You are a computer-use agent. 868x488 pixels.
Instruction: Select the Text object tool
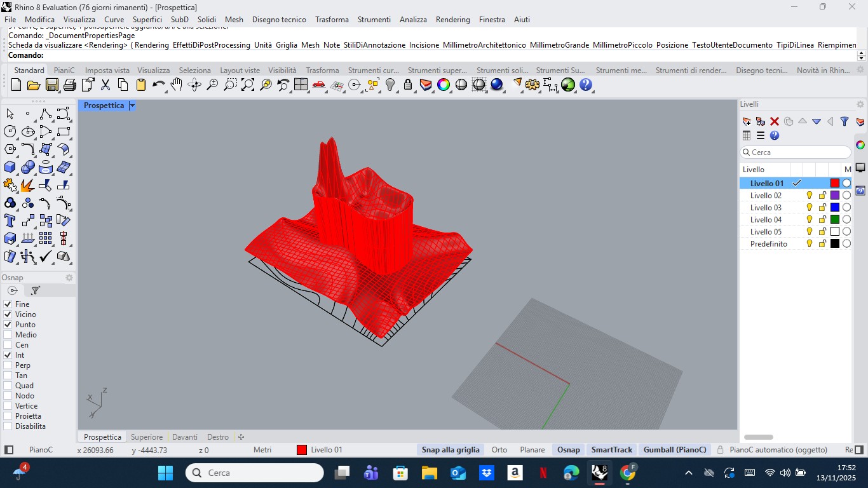pos(10,220)
